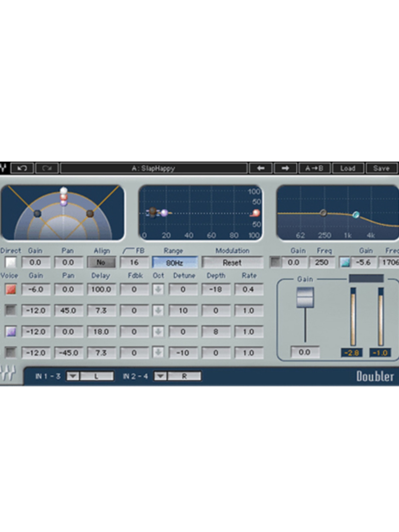Click voice 1 depth field -18

pos(216,290)
